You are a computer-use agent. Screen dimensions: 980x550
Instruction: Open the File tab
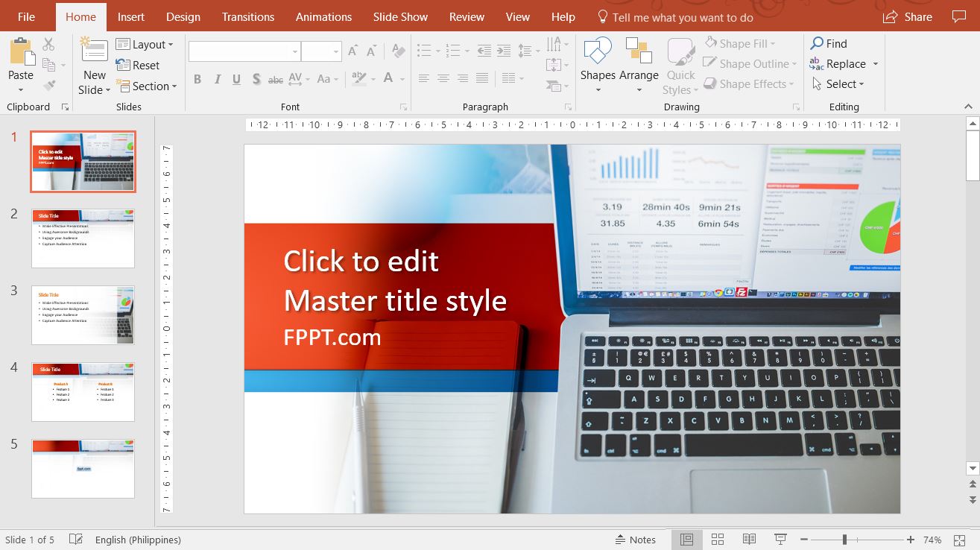(26, 16)
